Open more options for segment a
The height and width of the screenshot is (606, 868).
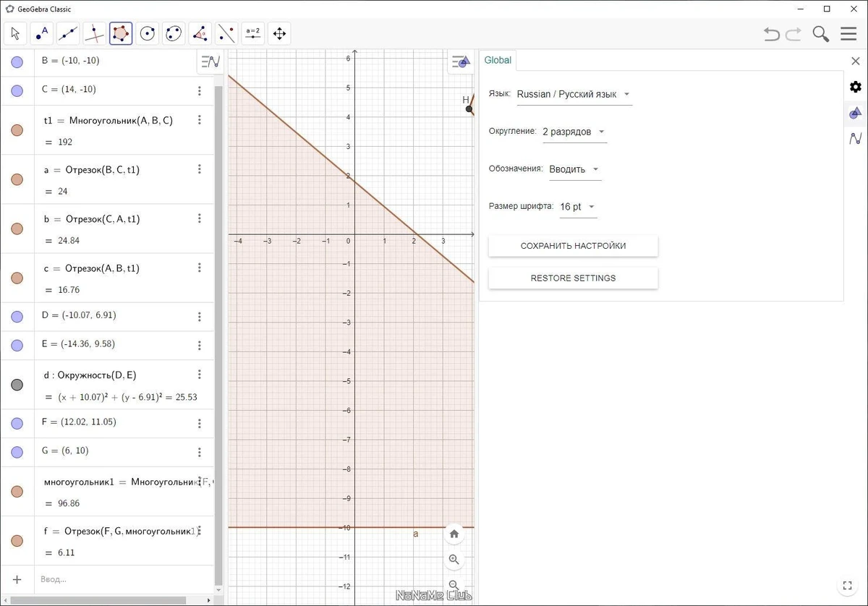click(200, 169)
